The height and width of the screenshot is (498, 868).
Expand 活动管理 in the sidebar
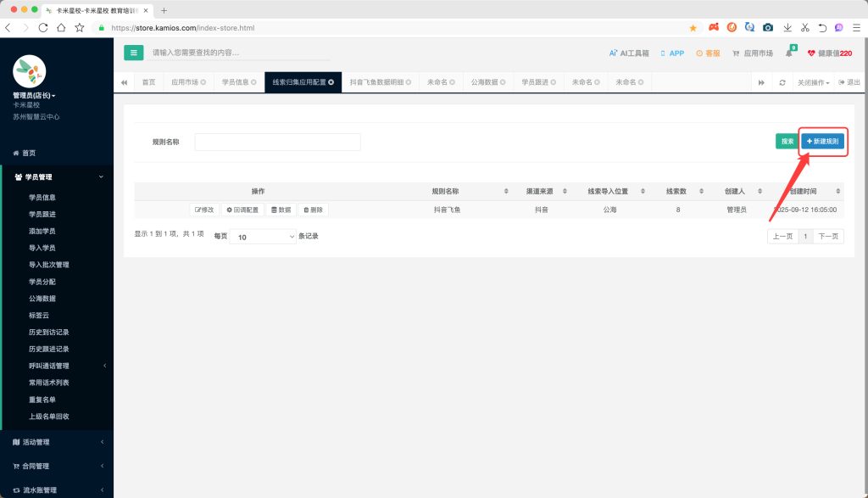pyautogui.click(x=57, y=442)
